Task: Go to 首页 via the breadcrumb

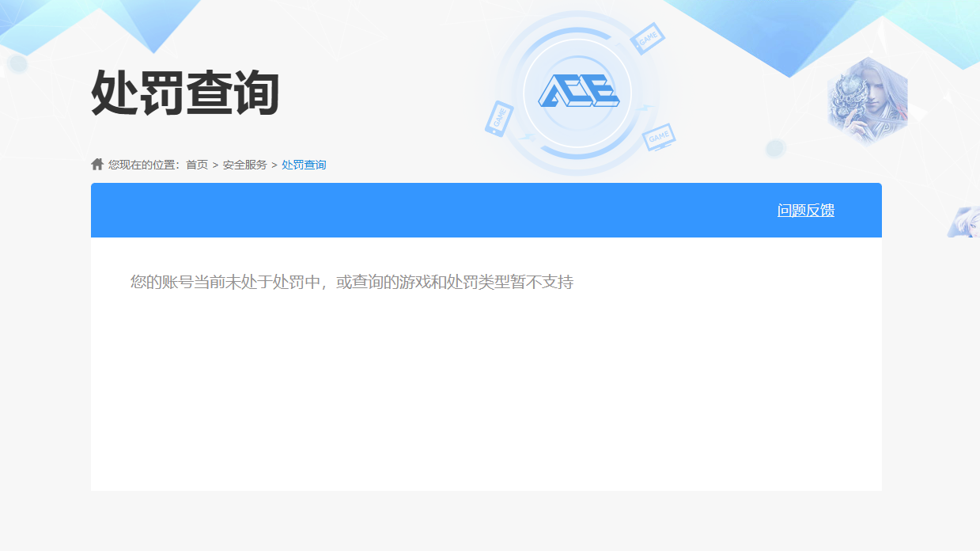Action: (197, 165)
